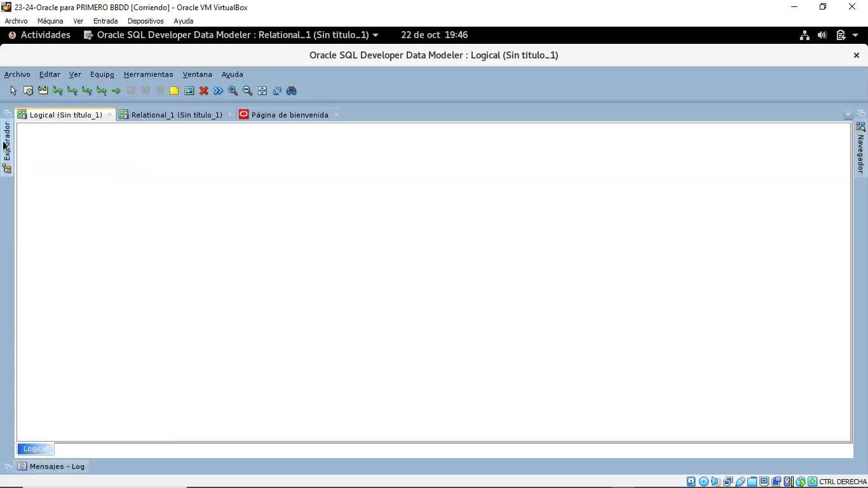
Task: Choose the Select arrow tool
Action: point(13,91)
